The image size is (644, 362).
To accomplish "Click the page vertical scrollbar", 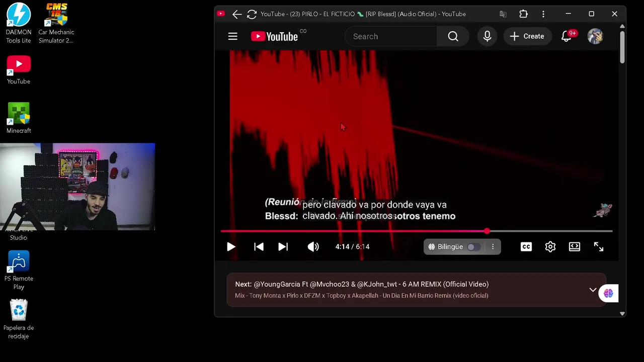I will pos(622,47).
